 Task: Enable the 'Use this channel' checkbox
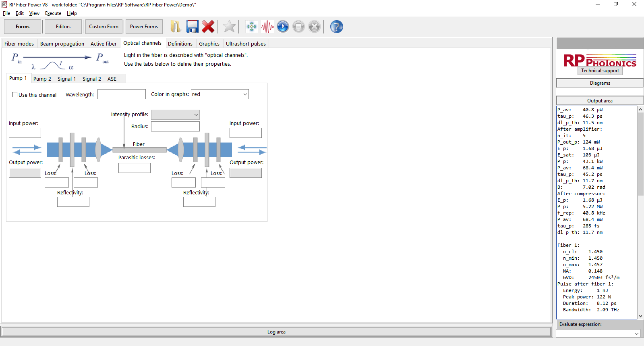tap(15, 95)
